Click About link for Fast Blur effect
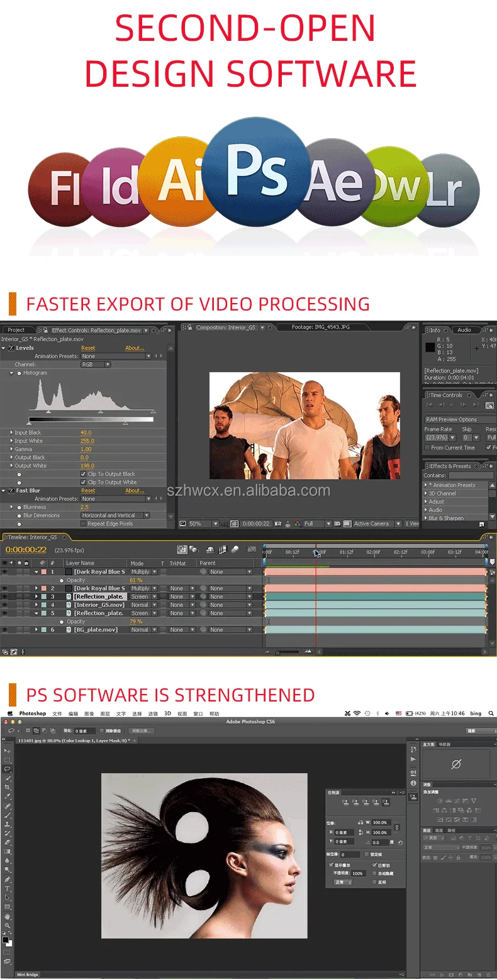Image resolution: width=497 pixels, height=980 pixels. click(x=134, y=491)
